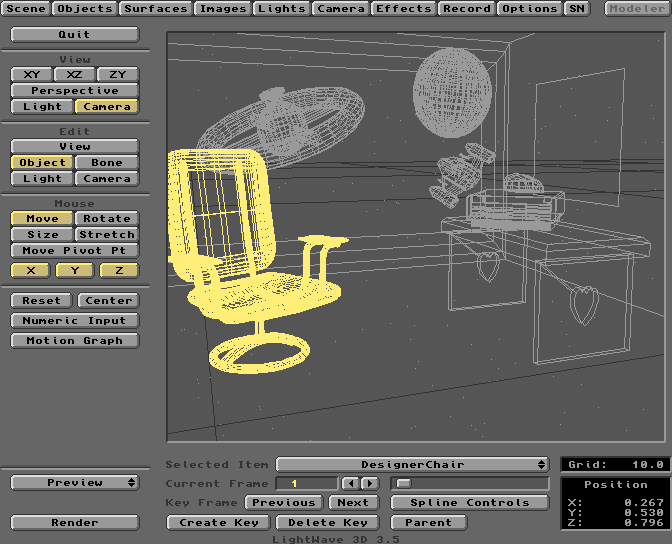
Task: Click the frame slider handle
Action: coord(403,484)
